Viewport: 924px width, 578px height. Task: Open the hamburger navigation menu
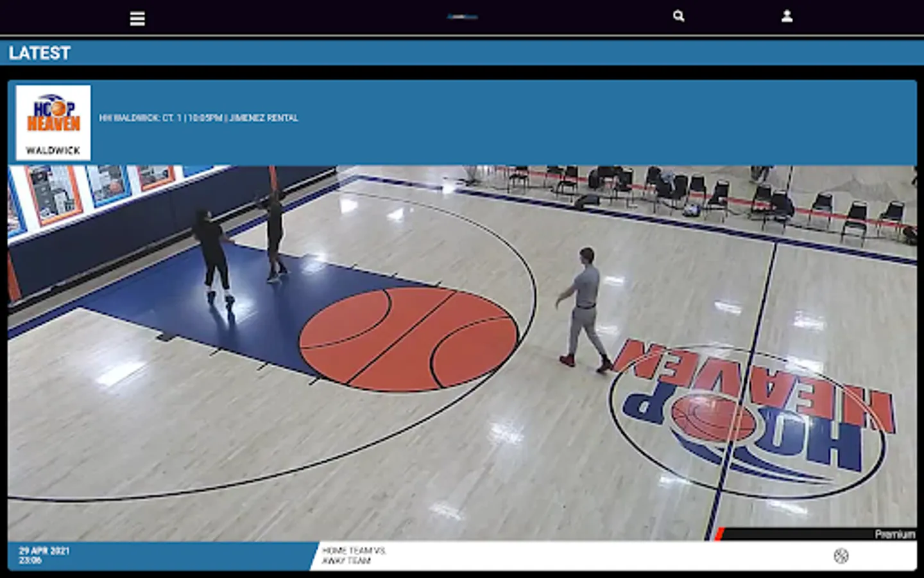click(137, 19)
